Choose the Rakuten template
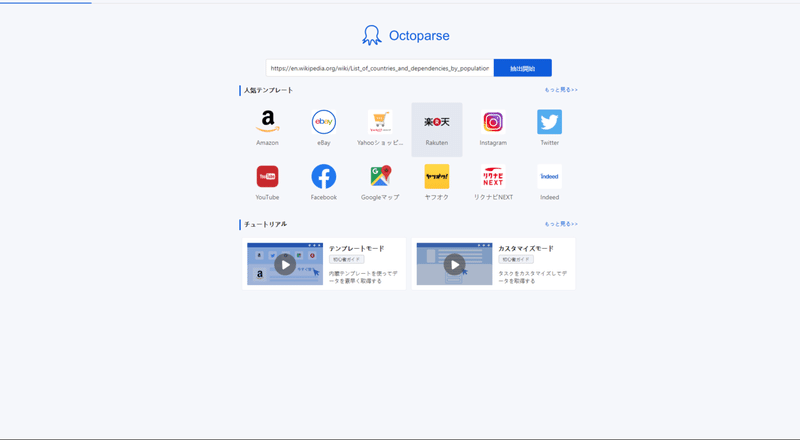This screenshot has height=440, width=800. pyautogui.click(x=437, y=130)
